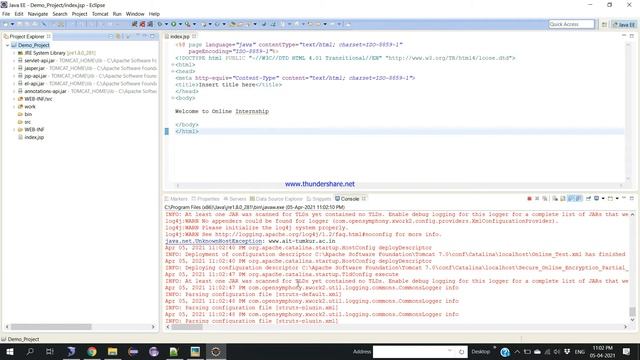Click the Windows Start button

pyautogui.click(x=10, y=351)
